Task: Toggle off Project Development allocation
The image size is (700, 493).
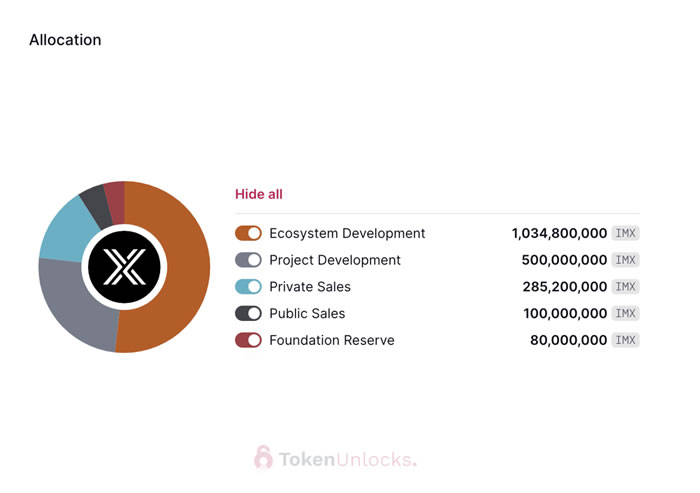Action: tap(248, 260)
